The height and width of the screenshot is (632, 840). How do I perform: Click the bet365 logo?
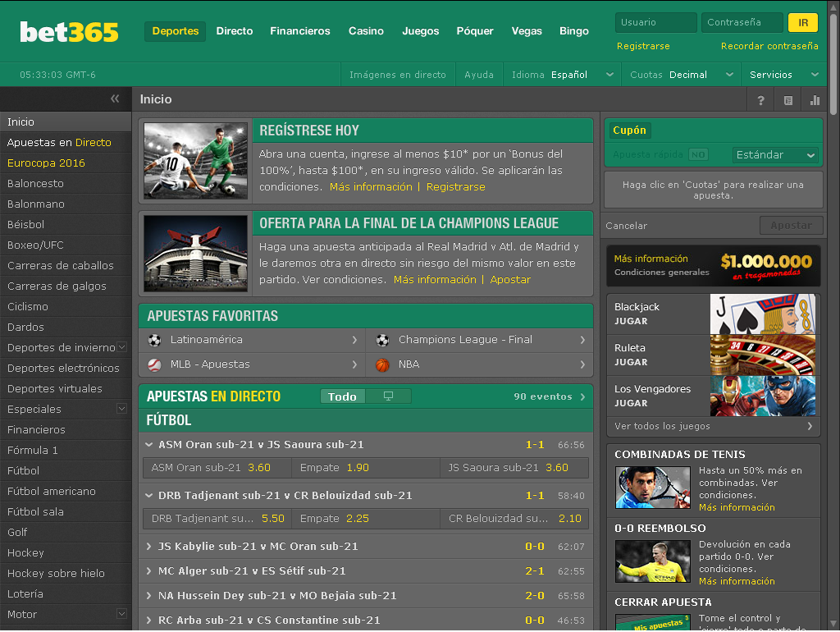pyautogui.click(x=69, y=32)
